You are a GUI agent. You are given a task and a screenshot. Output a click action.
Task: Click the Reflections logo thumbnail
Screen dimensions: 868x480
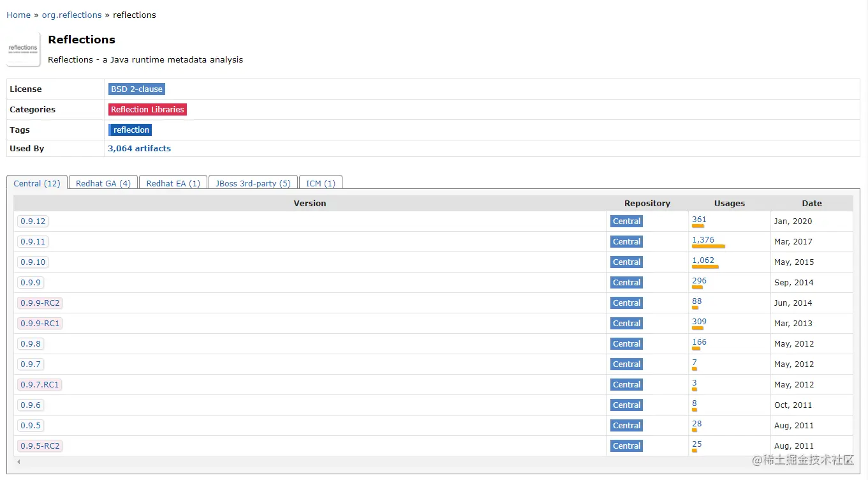(x=23, y=50)
